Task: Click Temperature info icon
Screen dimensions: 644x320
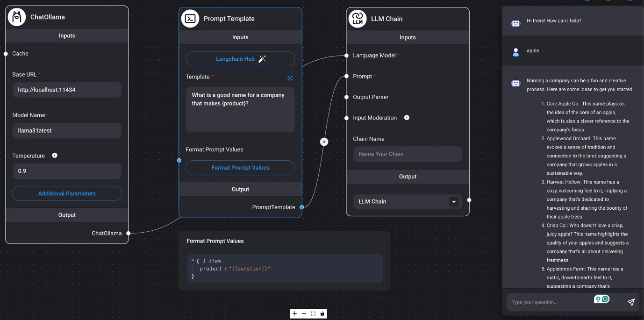Action: pos(55,156)
